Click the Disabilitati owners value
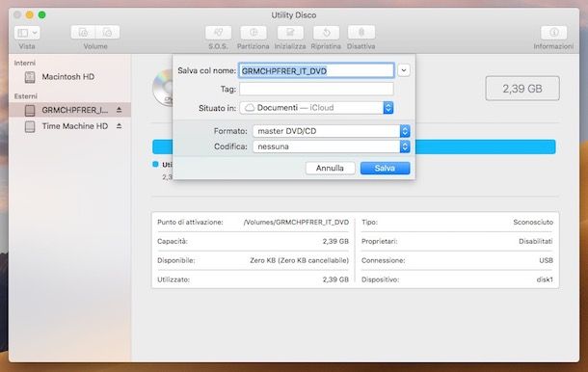This screenshot has height=372, width=588. [x=536, y=241]
